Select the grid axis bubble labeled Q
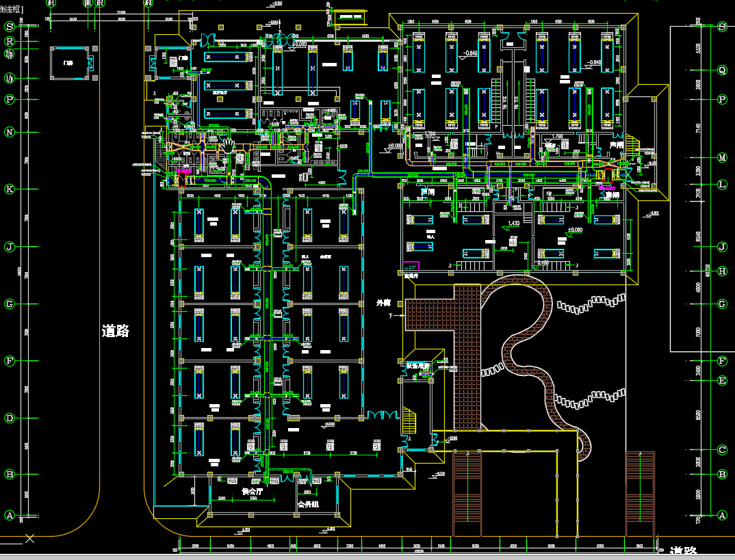 (722, 70)
